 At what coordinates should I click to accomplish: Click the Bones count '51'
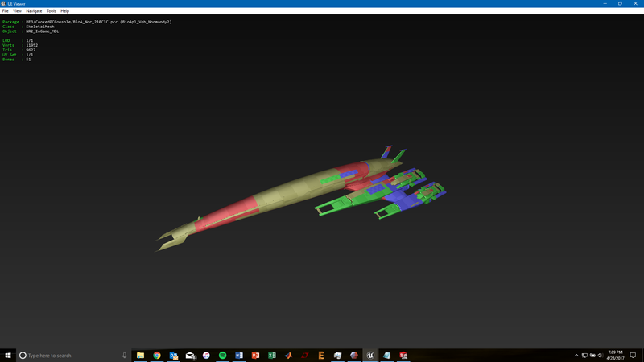pos(28,60)
